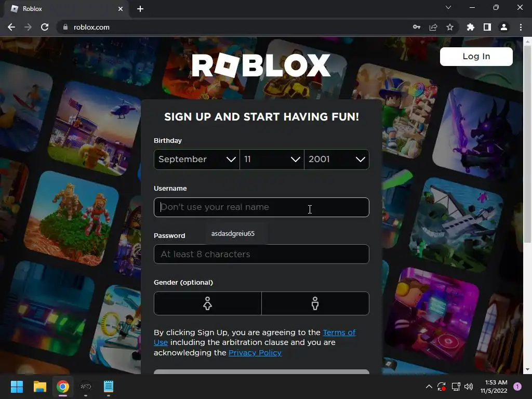Share this page icon
This screenshot has height=399, width=532.
click(433, 27)
